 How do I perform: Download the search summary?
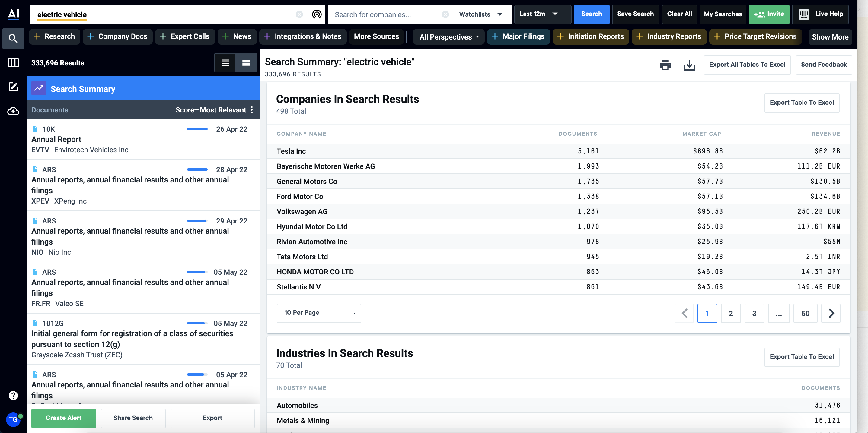[x=689, y=65]
